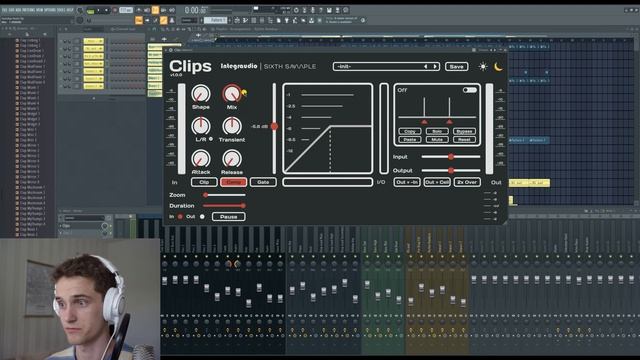The width and height of the screenshot is (640, 360).
Task: Click FL Studio play button
Action: [x=98, y=11]
